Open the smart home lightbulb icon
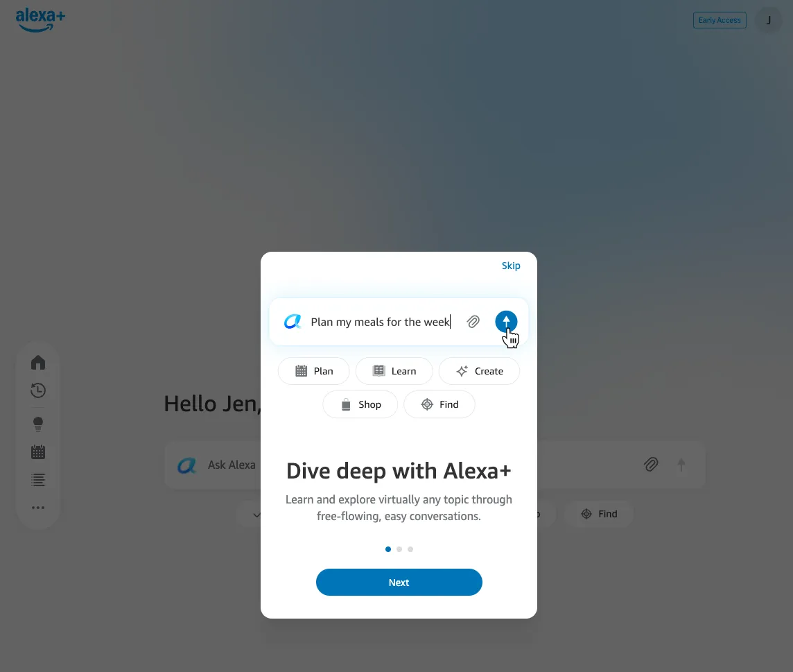Screen dimensions: 793x672 tap(38, 424)
